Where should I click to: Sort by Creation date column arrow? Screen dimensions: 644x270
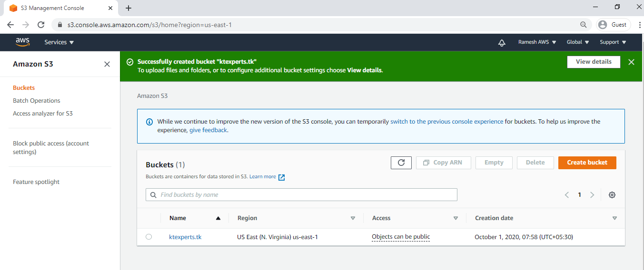coord(614,218)
